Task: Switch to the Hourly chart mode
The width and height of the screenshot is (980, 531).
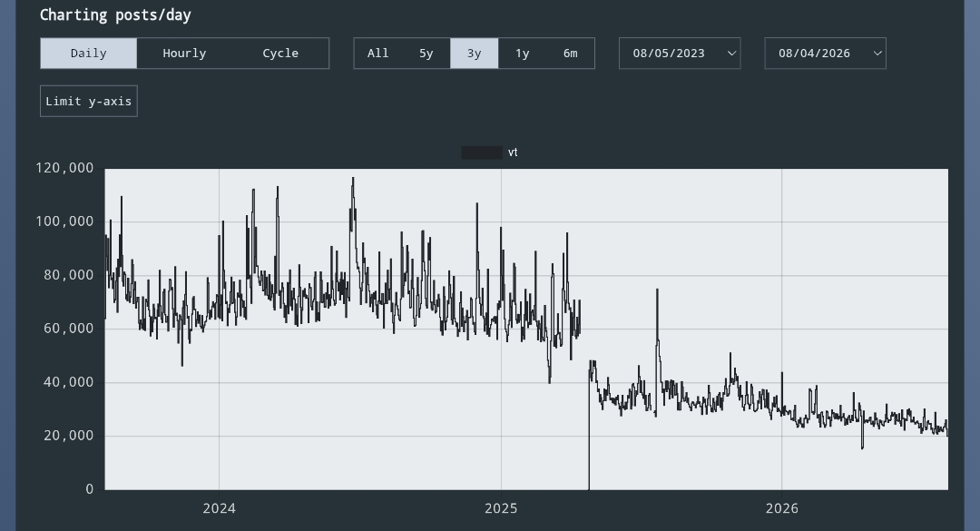Action: (x=184, y=54)
